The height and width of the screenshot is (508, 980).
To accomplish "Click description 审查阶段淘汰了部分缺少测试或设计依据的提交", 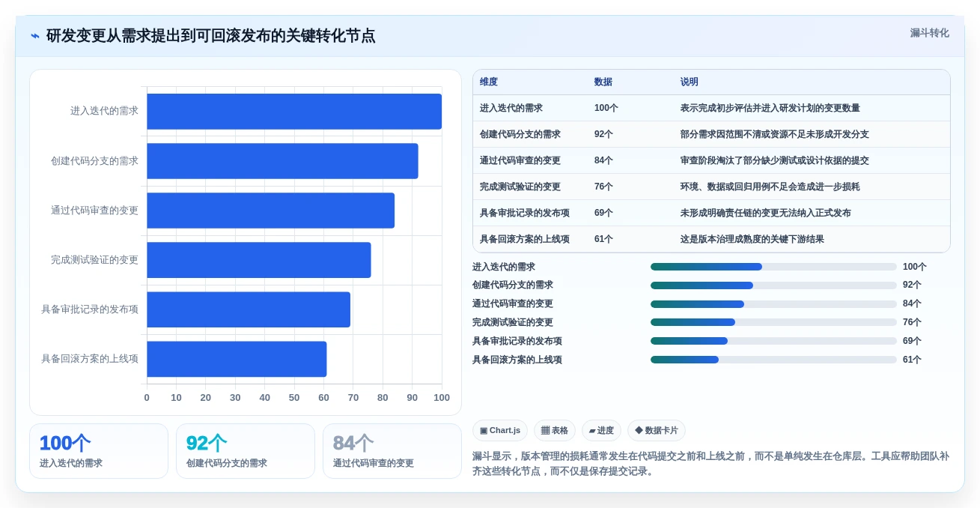I will pyautogui.click(x=775, y=160).
